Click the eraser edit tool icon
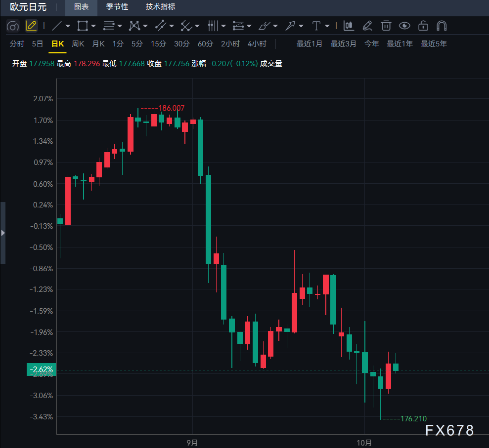Image resolution: width=489 pixels, height=448 pixels. [x=367, y=26]
